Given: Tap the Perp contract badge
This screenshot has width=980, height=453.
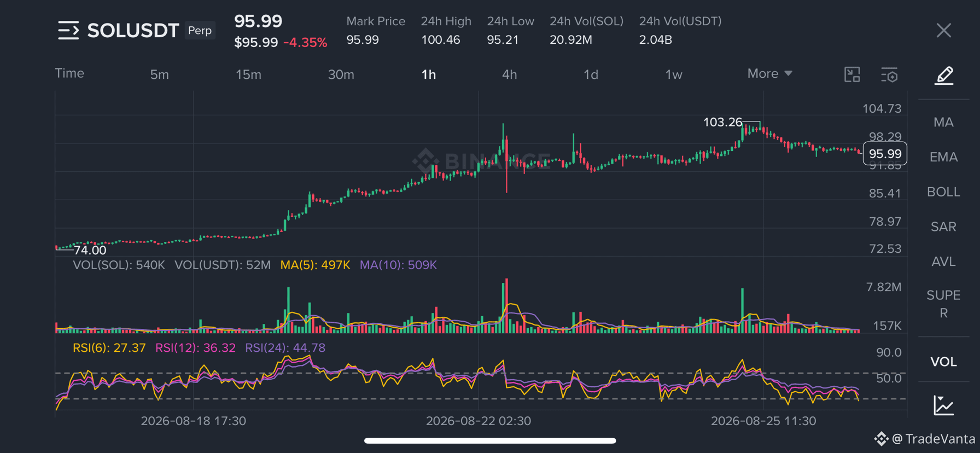Looking at the screenshot, I should pyautogui.click(x=200, y=31).
